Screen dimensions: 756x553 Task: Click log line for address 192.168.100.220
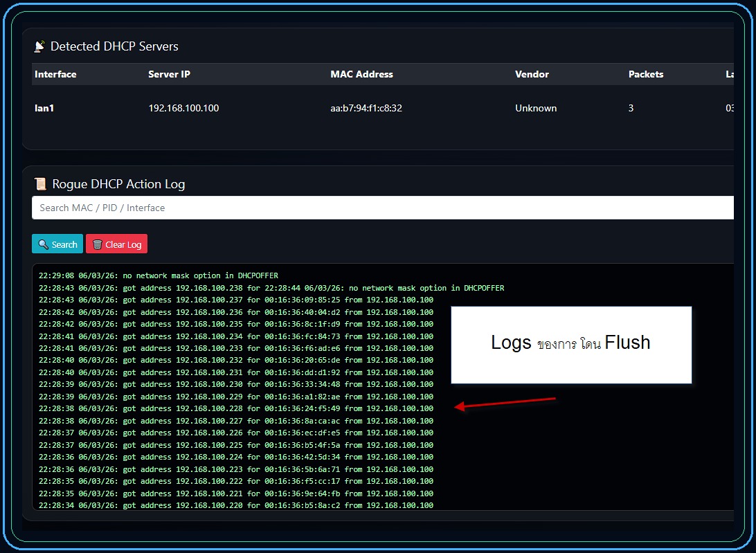click(x=236, y=505)
